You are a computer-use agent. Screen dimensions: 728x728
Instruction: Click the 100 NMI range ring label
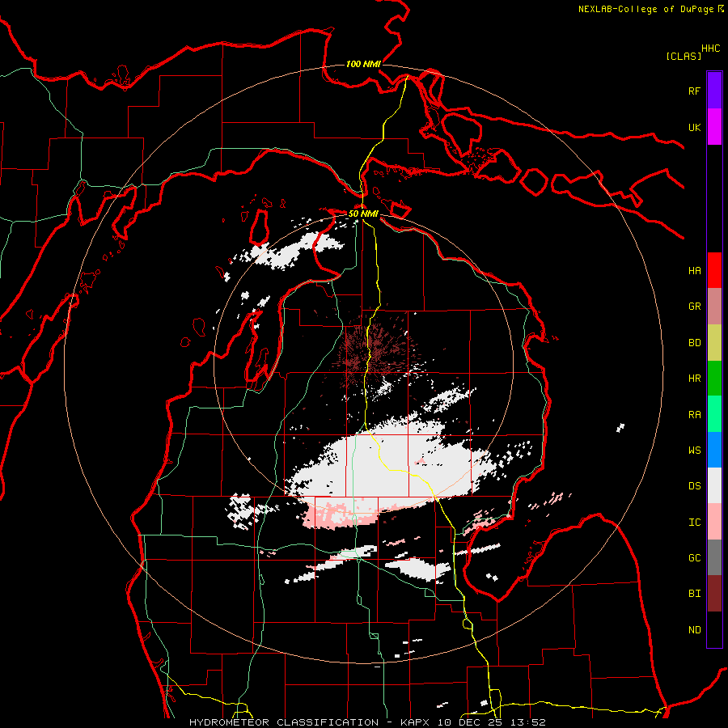(x=363, y=64)
